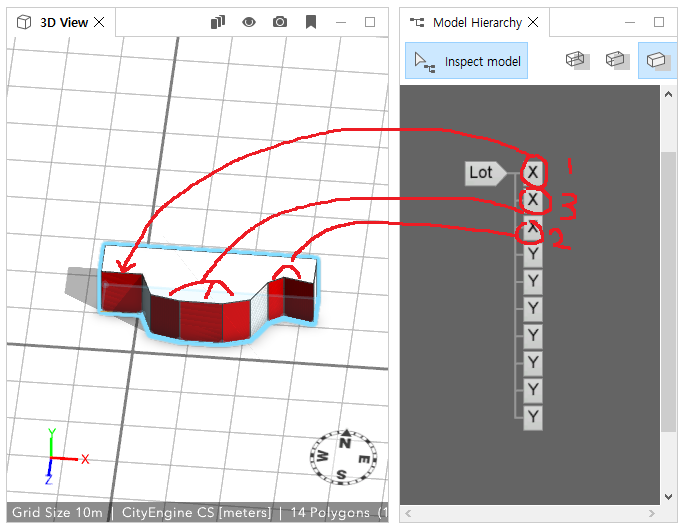The width and height of the screenshot is (683, 530).
Task: Click the camera icon in 3D View
Action: coord(281,22)
